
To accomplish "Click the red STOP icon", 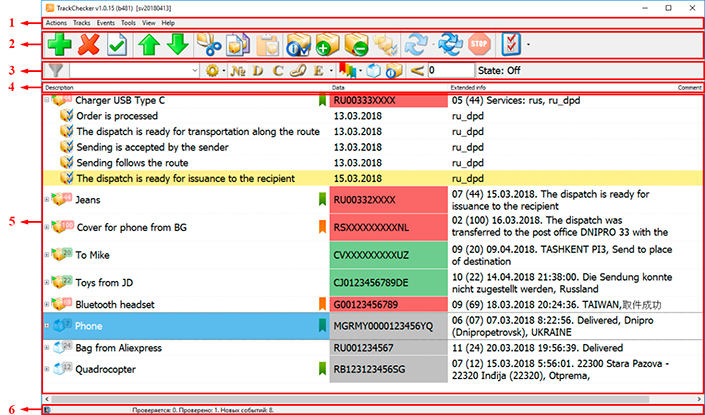I will click(x=479, y=46).
